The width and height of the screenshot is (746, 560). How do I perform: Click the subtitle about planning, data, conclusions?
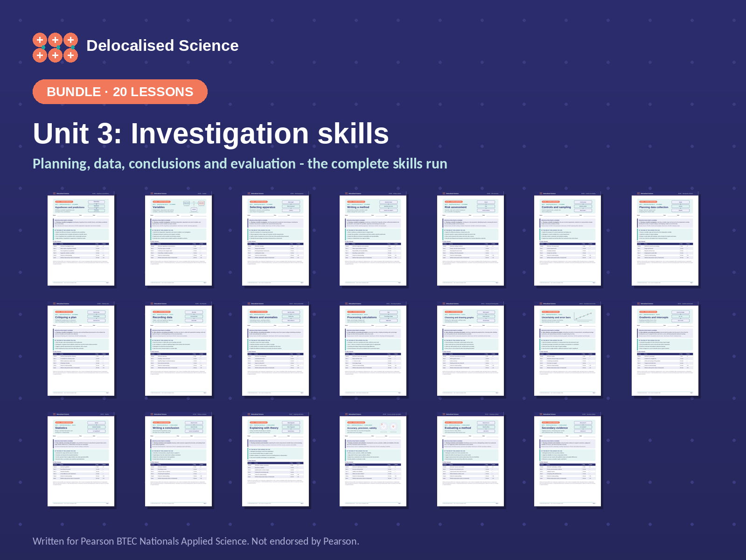[240, 164]
